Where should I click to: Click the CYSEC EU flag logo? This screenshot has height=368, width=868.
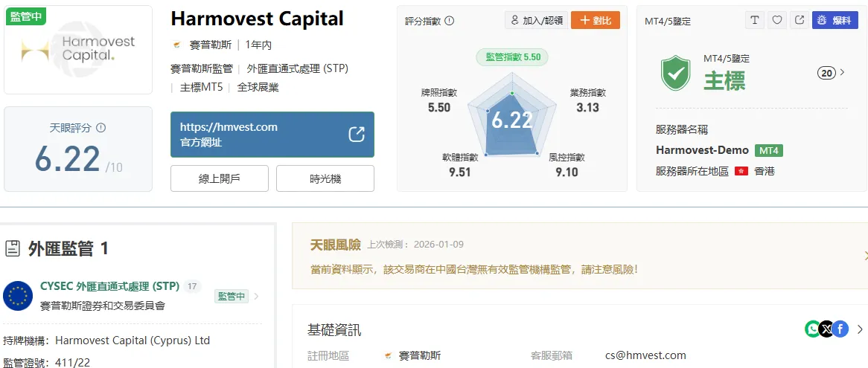(x=18, y=296)
